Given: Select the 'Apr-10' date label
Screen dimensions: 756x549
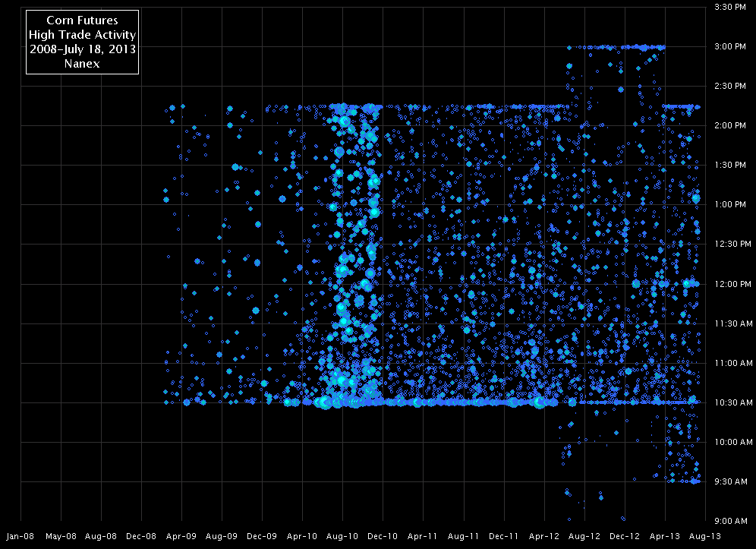Looking at the screenshot, I should (x=302, y=536).
